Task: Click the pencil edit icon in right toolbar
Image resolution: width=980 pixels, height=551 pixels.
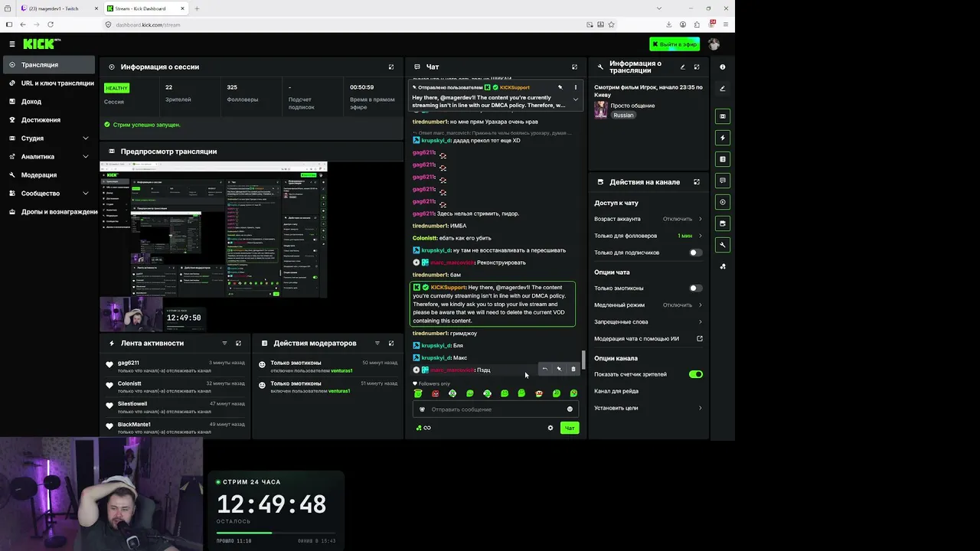Action: click(722, 88)
